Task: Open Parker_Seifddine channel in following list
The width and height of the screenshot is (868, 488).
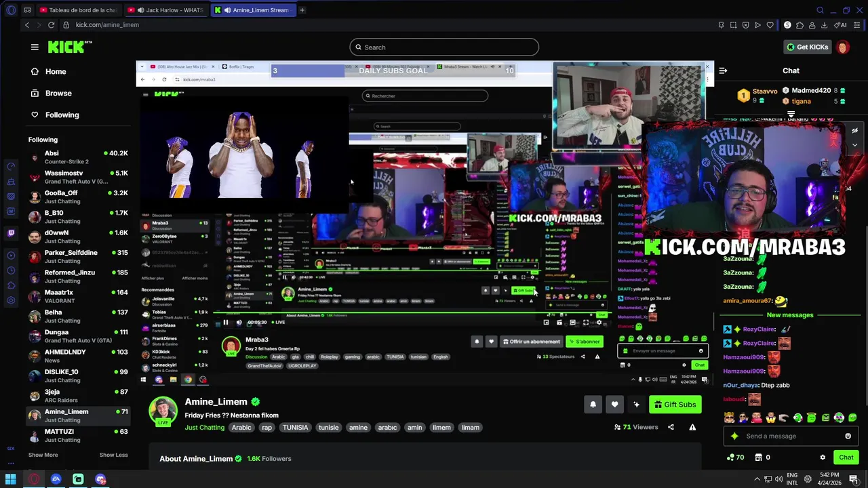Action: (x=78, y=256)
